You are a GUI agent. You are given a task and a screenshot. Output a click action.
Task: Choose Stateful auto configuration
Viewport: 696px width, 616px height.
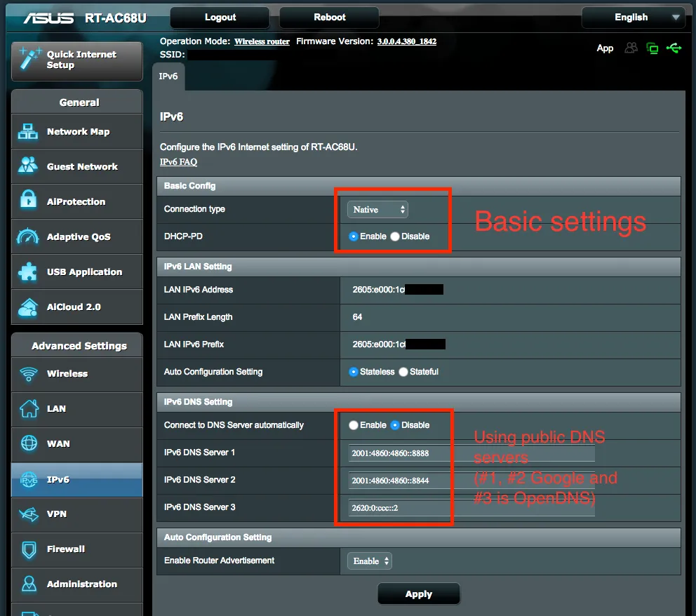pos(403,372)
